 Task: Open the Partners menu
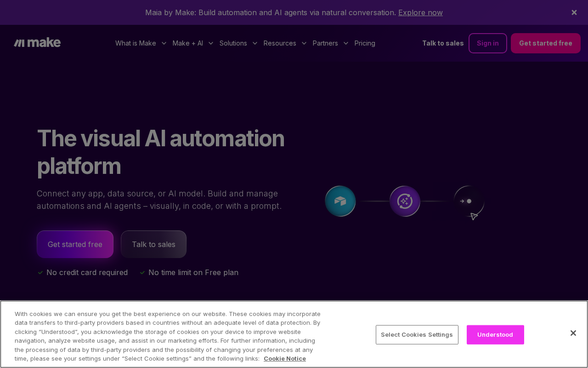pyautogui.click(x=325, y=43)
